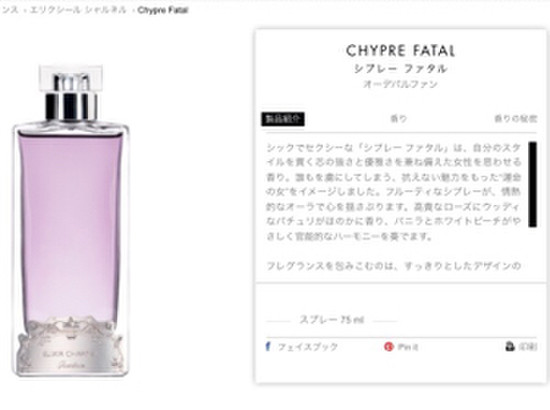The image size is (550, 410).
Task: Open the フェイスブック share link
Action: tap(308, 347)
